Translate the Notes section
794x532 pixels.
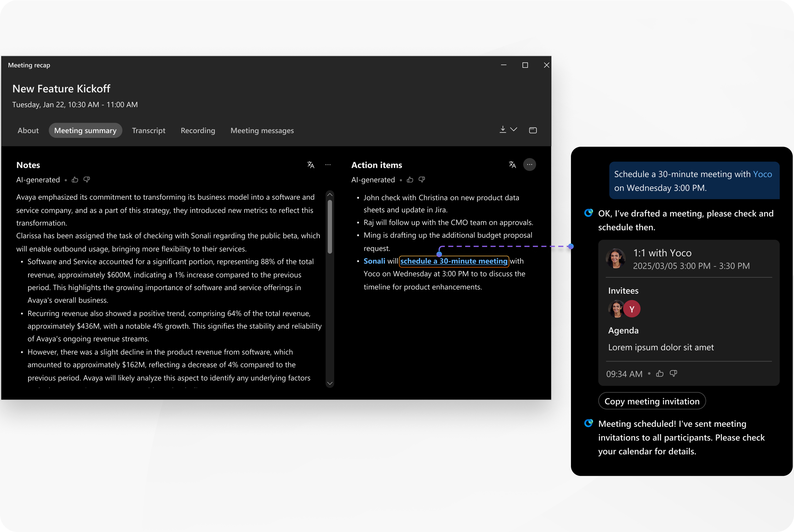click(x=311, y=165)
